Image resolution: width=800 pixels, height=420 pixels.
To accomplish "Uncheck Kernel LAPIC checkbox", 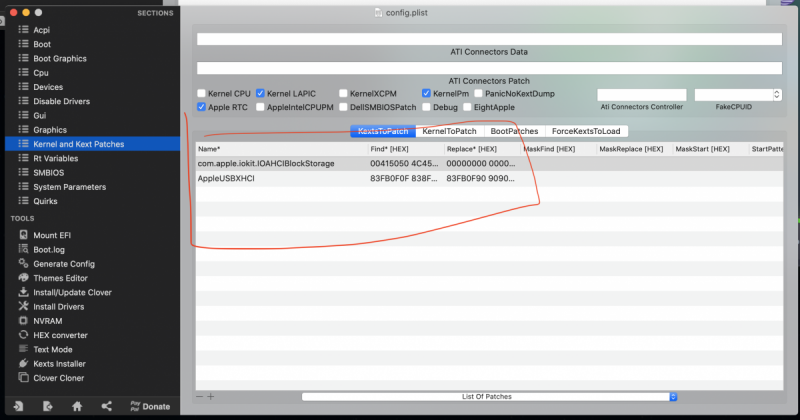I will click(260, 93).
